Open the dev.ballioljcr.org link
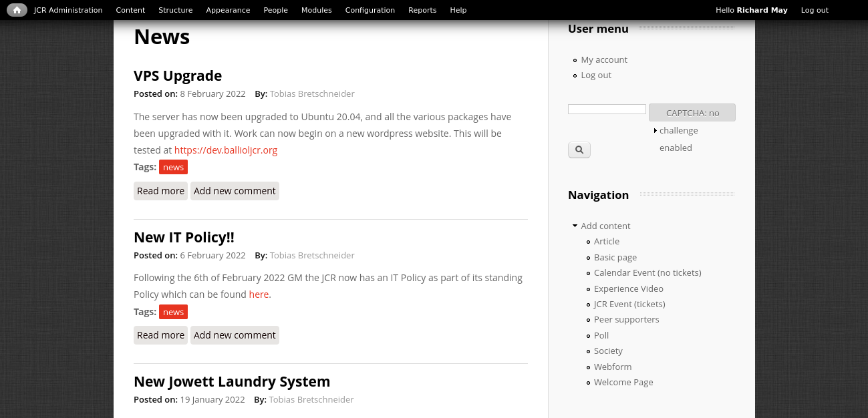The image size is (868, 418). 225,150
